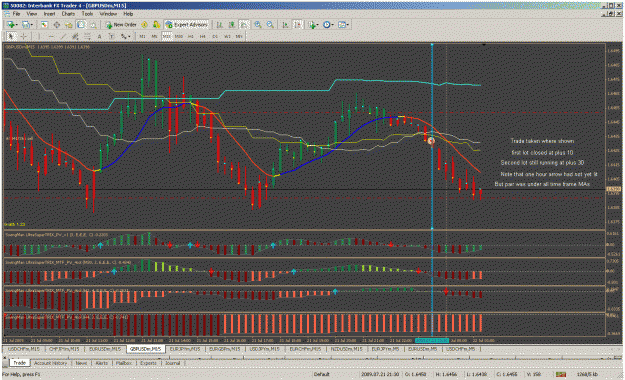Viewport: 625px width, 380px height.
Task: Select the crosshair tool
Action: 24,36
